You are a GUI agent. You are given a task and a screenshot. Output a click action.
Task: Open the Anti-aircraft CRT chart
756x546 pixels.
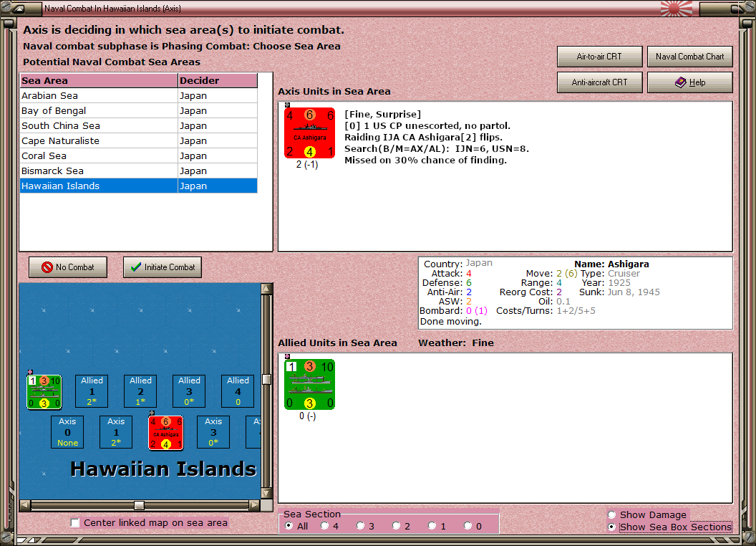coord(599,82)
